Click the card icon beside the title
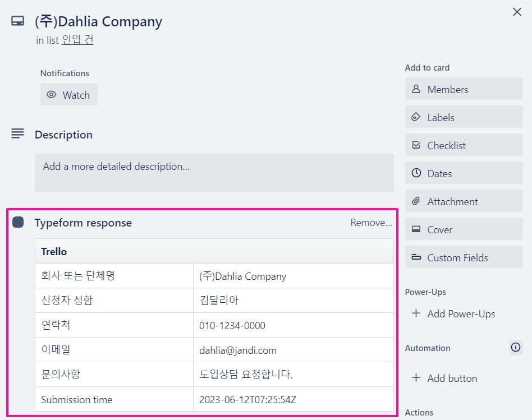Image resolution: width=532 pixels, height=420 pixels. [17, 21]
